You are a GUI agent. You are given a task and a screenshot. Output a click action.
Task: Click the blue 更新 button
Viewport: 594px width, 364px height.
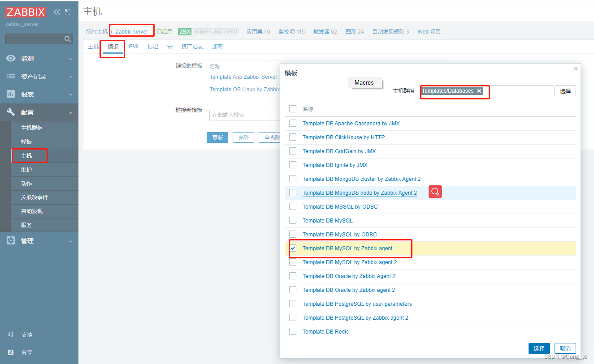(x=217, y=137)
